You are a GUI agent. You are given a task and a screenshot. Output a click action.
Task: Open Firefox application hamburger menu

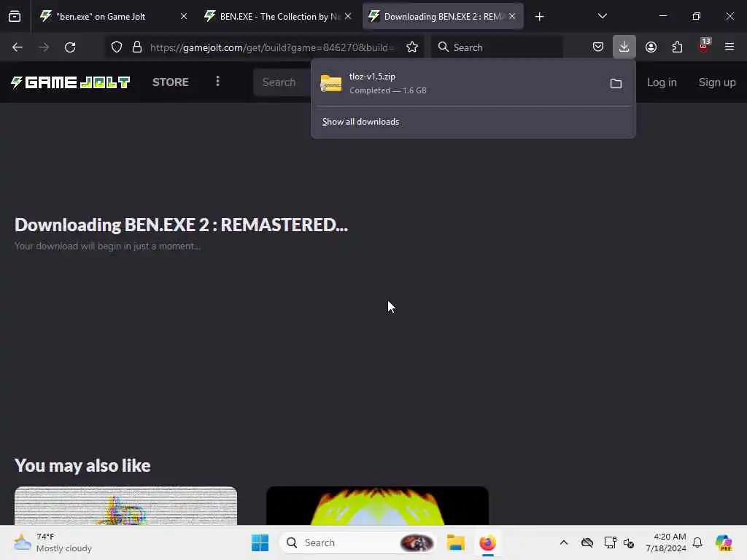[x=729, y=47]
